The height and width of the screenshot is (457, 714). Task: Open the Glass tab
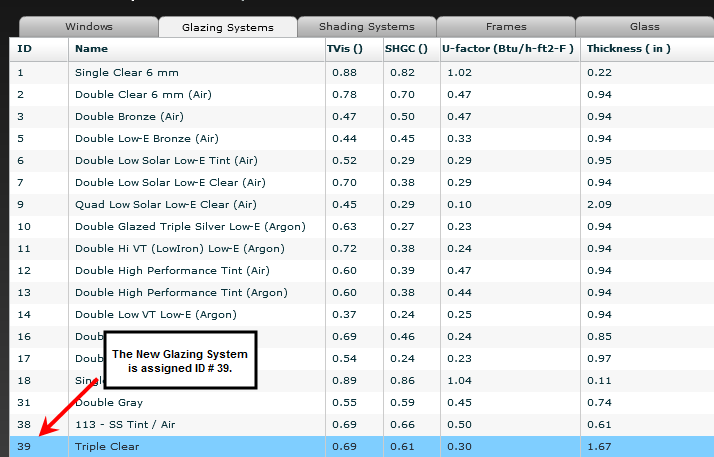(643, 26)
